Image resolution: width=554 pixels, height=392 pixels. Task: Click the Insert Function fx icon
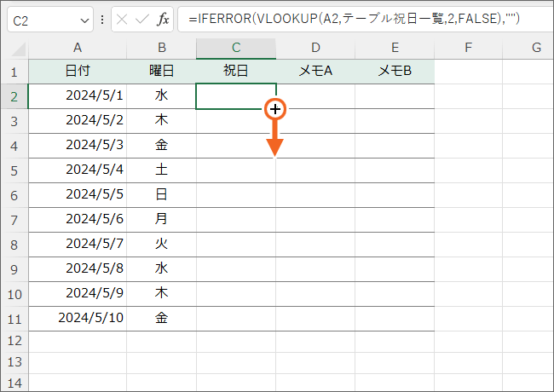(163, 19)
